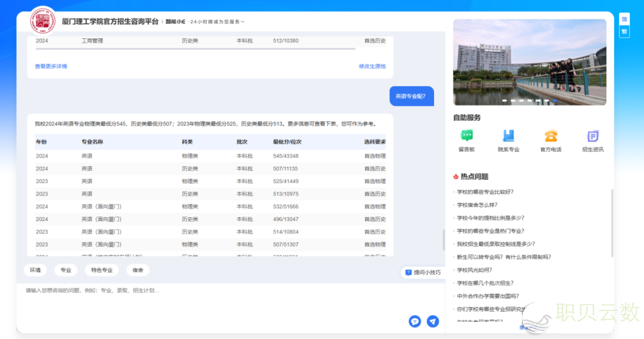Screen dimensions: 644x339
Task: Click the 热点问题 flame icon
Action: tap(456, 176)
